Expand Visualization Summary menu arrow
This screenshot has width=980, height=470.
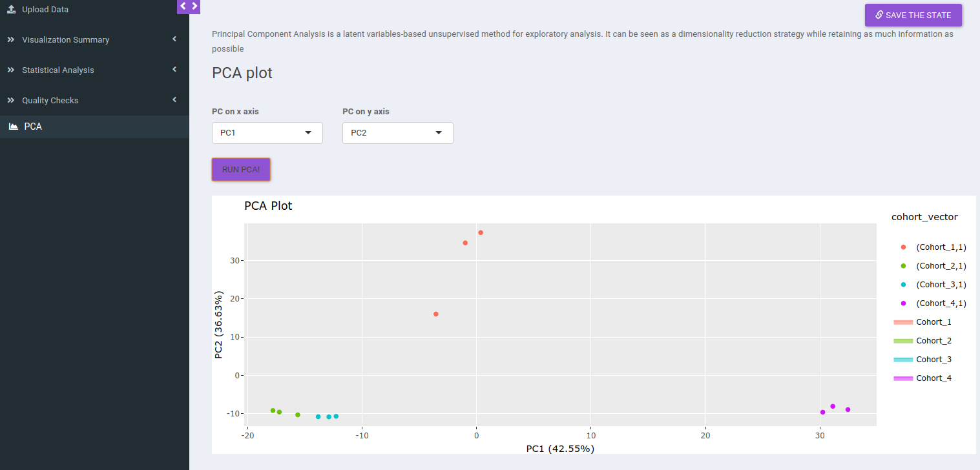click(x=174, y=39)
